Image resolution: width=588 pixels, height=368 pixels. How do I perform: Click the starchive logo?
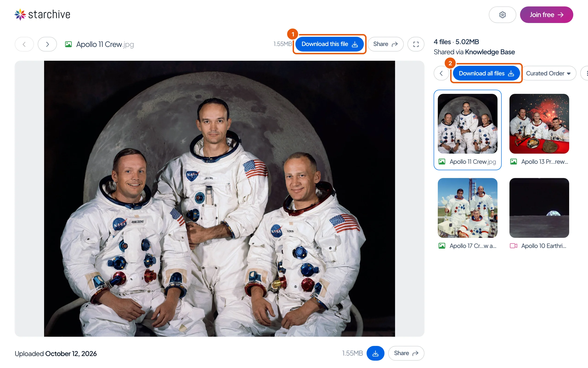point(42,14)
